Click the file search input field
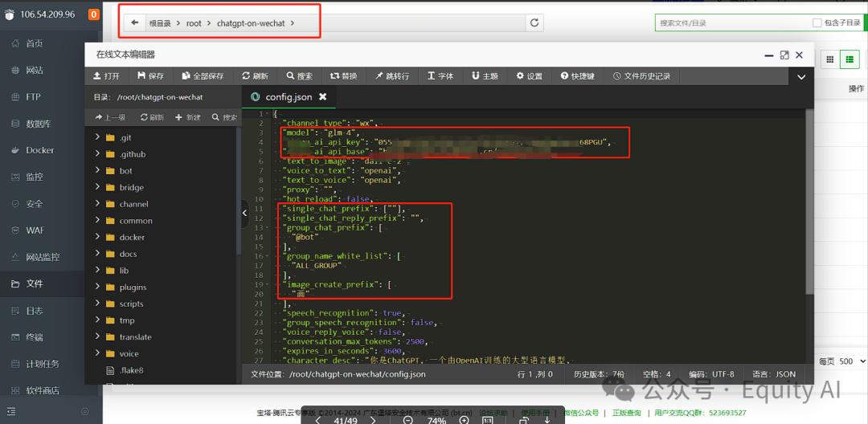 pos(732,22)
